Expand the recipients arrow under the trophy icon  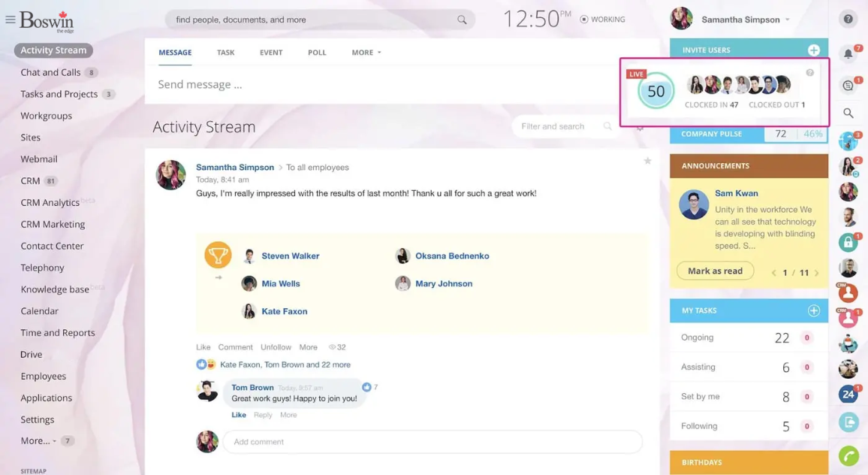tap(218, 277)
